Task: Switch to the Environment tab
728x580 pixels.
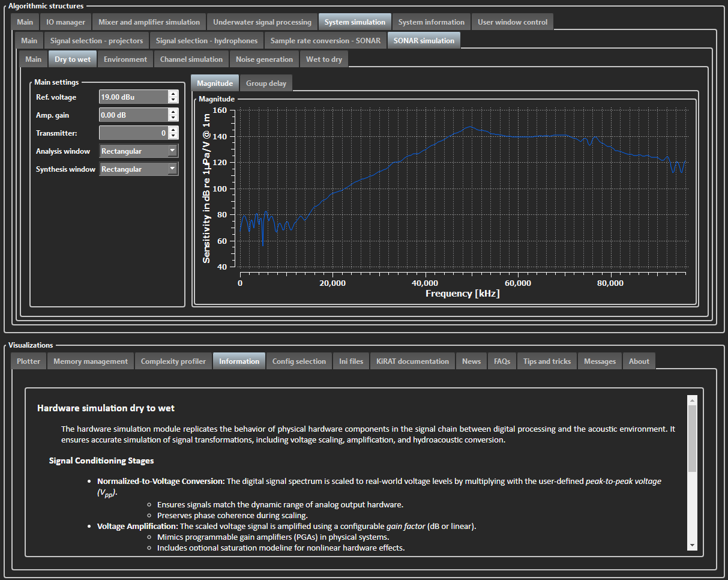Action: click(125, 59)
